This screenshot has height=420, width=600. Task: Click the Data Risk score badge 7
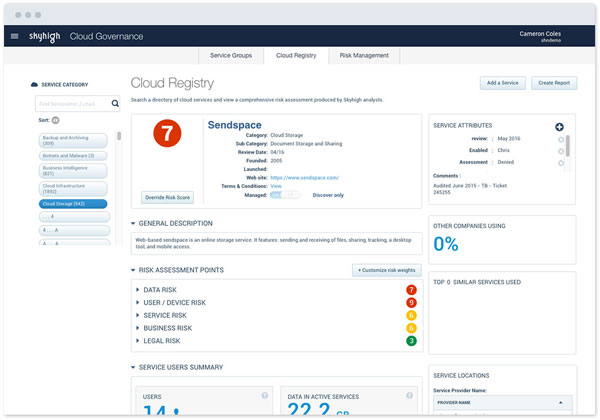[411, 290]
